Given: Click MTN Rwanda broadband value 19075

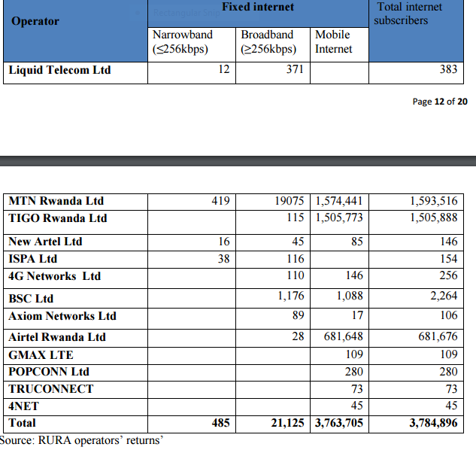Looking at the screenshot, I should pyautogui.click(x=290, y=201).
